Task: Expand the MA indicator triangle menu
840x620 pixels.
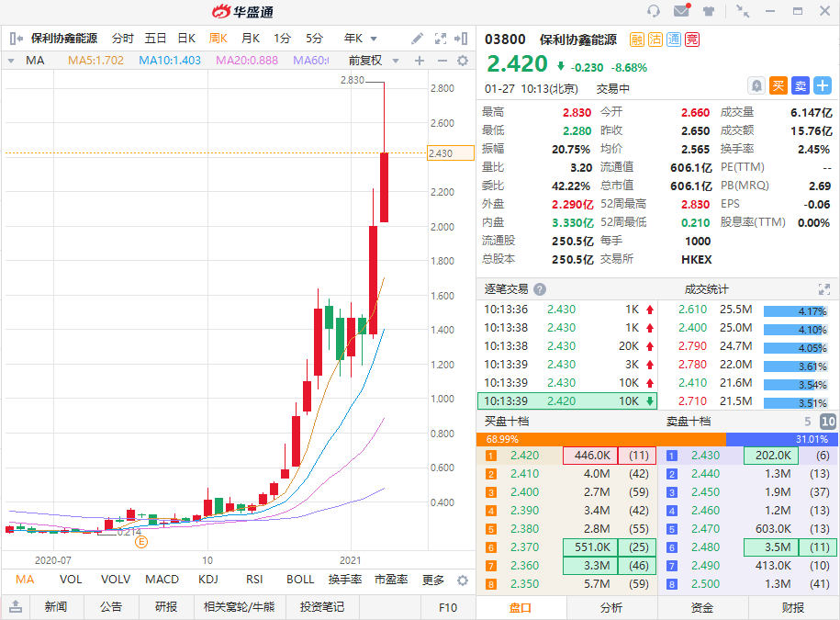Action: click(x=11, y=62)
